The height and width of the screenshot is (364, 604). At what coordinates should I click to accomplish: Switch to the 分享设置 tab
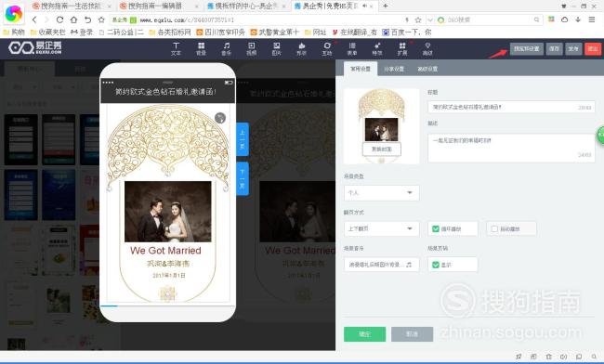(394, 69)
